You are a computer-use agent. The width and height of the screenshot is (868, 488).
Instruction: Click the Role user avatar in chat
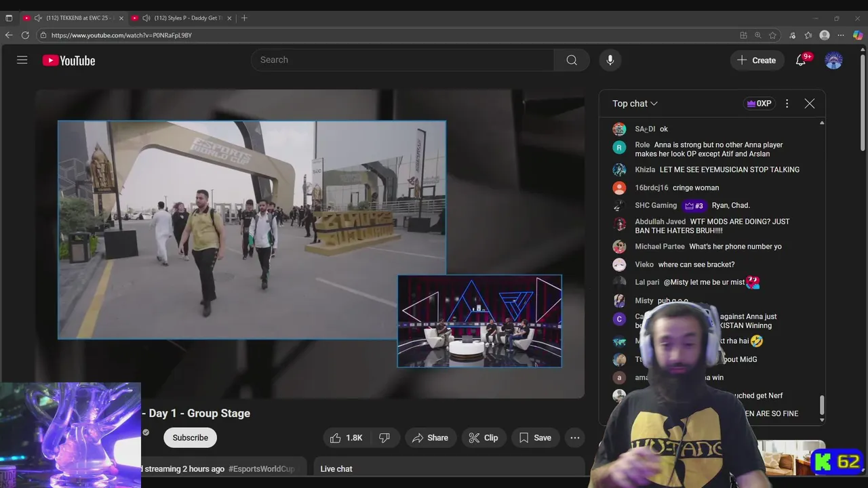[x=619, y=147]
